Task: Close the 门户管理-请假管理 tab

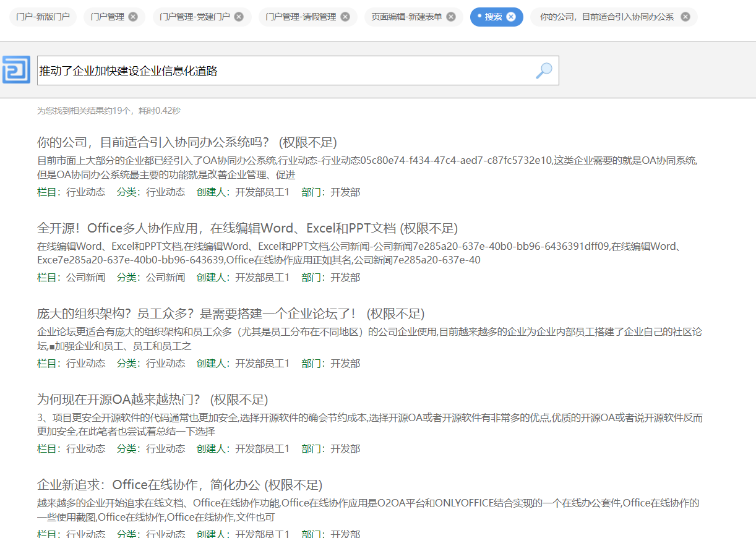Action: [x=345, y=17]
